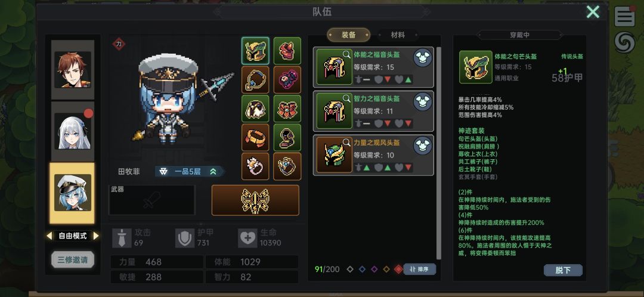Open the hamburger menu icon
The height and width of the screenshot is (297, 644).
[x=624, y=17]
